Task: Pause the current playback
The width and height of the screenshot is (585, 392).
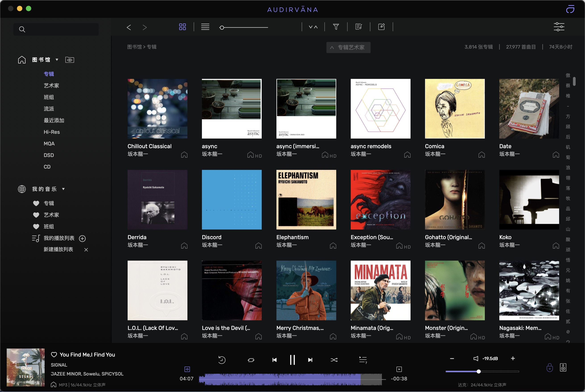Action: [x=292, y=360]
